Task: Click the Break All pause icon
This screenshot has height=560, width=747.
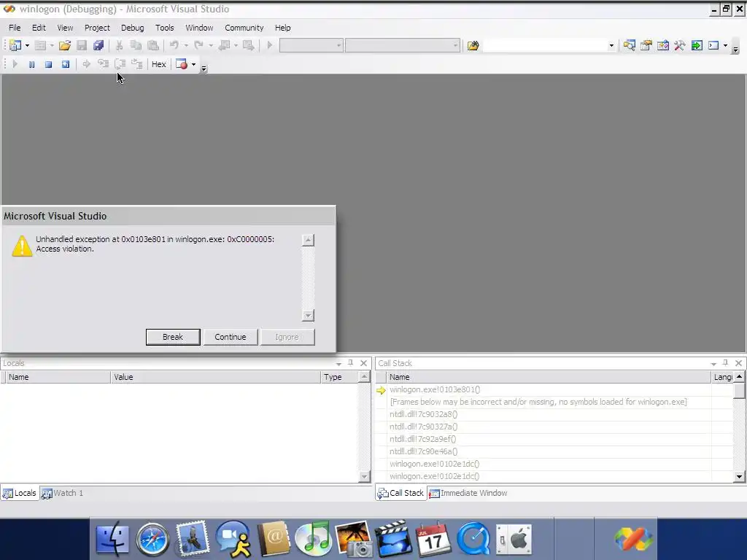Action: (31, 64)
